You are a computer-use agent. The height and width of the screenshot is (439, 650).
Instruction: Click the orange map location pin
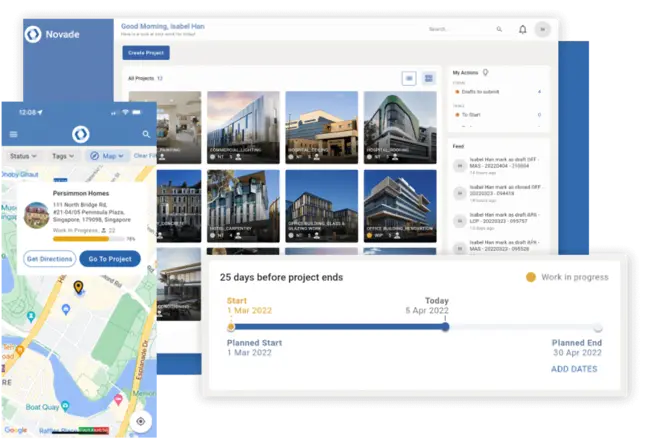[x=79, y=289]
